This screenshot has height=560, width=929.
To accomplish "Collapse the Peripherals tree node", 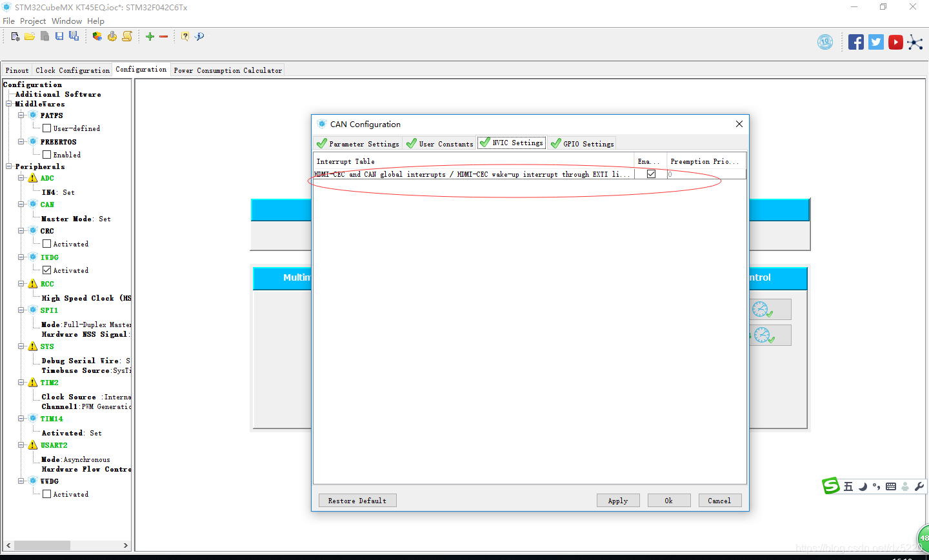I will (9, 166).
